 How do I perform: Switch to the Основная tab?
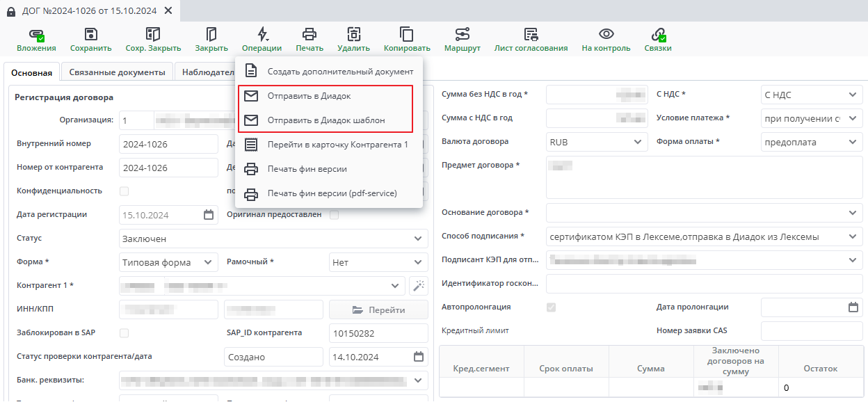(x=31, y=72)
